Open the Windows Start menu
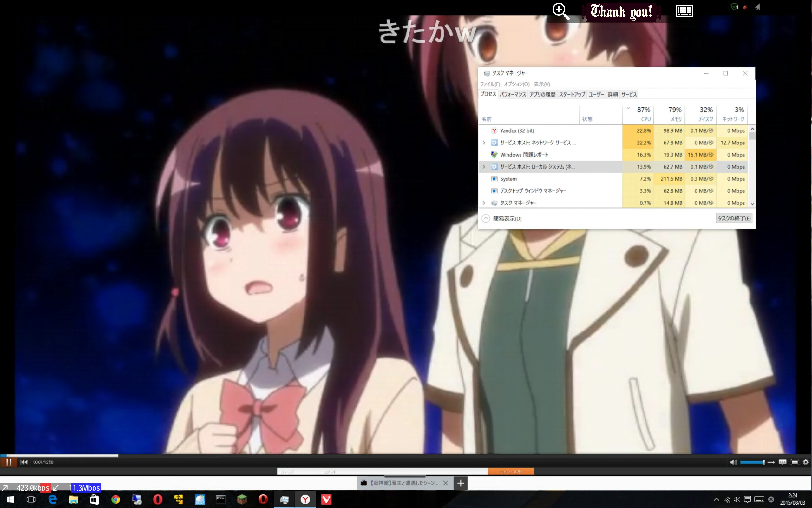This screenshot has width=812, height=508. 10,500
